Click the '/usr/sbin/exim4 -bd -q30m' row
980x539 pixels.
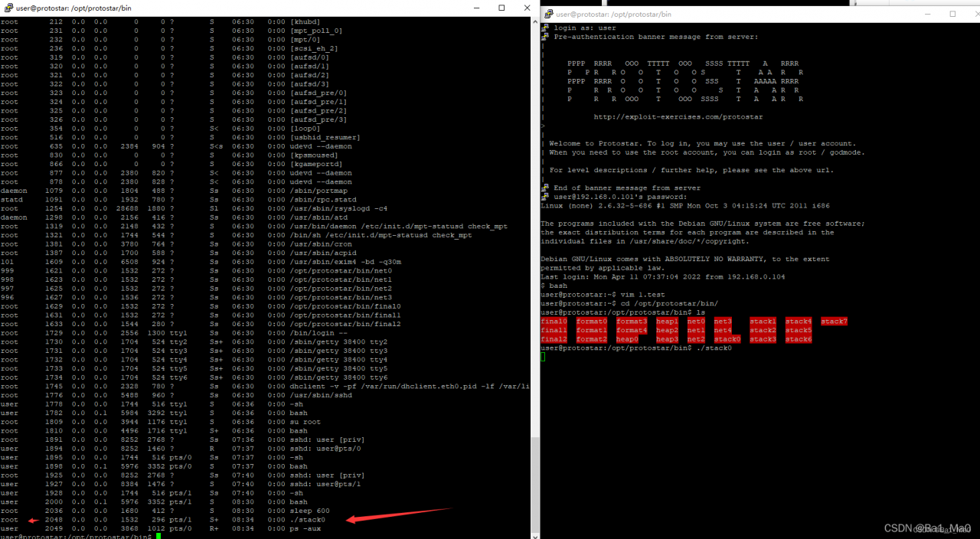tap(201, 262)
